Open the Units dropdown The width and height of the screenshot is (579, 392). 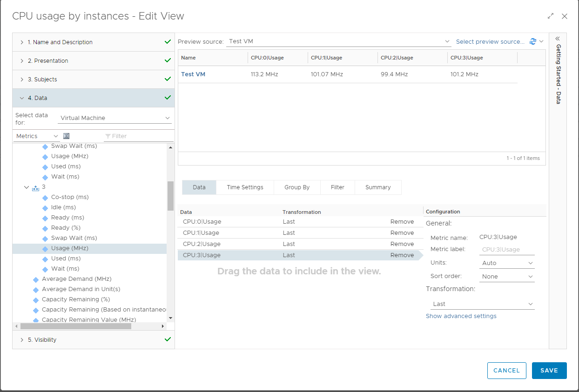point(507,263)
